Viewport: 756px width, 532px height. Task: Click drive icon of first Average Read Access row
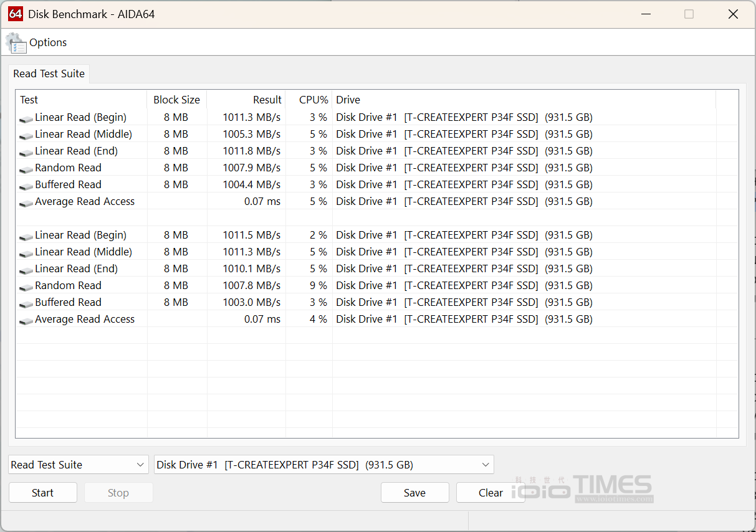click(26, 202)
